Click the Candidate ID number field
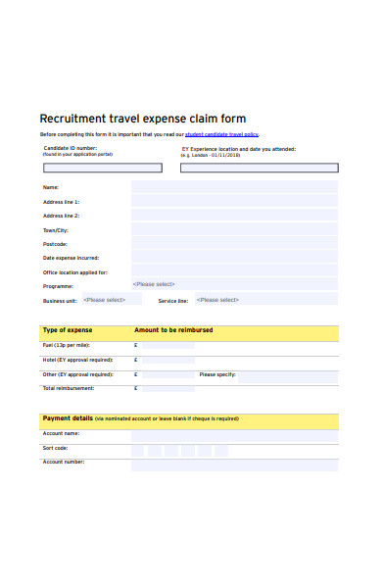The width and height of the screenshot is (382, 588). click(103, 168)
